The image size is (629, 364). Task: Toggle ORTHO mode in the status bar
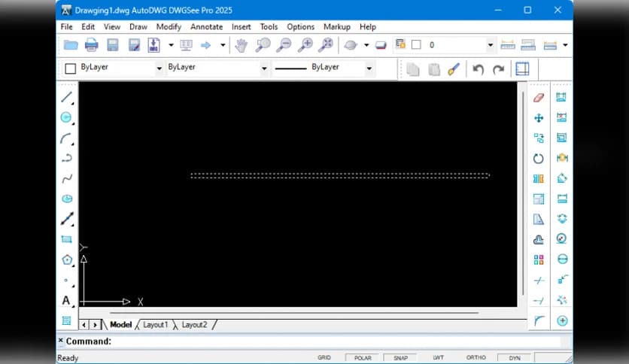[476, 357]
